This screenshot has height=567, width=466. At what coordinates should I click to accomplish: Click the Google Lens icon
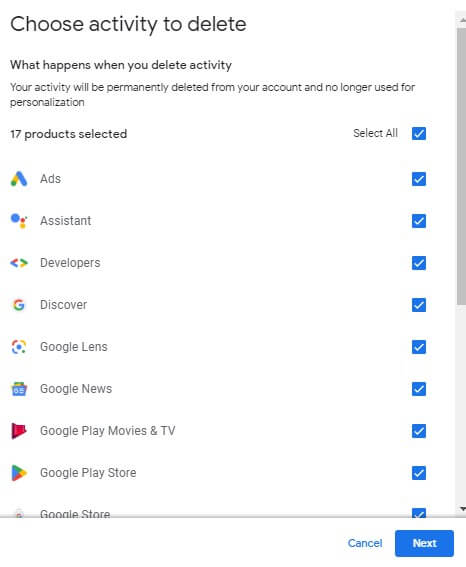(19, 347)
